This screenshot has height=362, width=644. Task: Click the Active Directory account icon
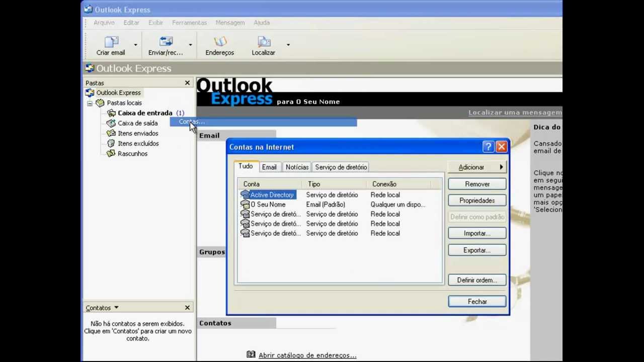click(x=245, y=195)
